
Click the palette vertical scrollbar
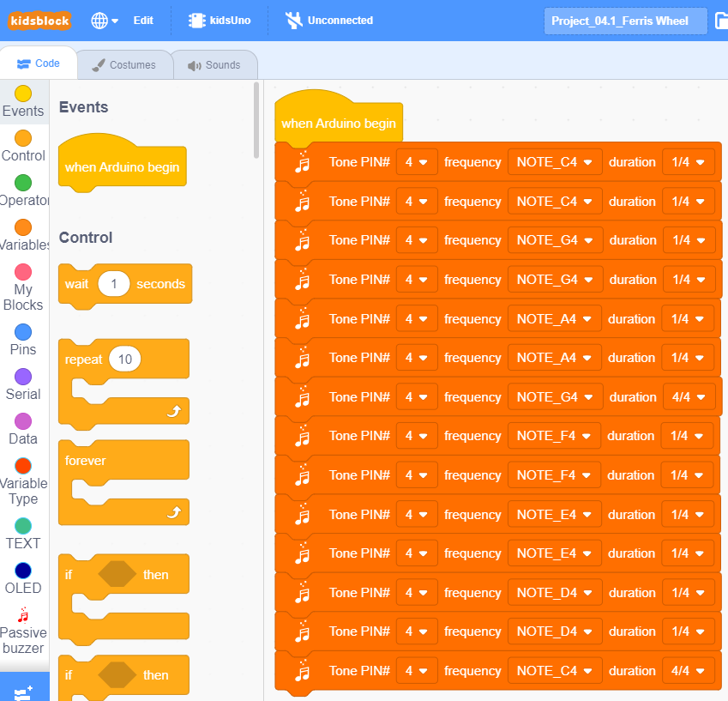[256, 121]
